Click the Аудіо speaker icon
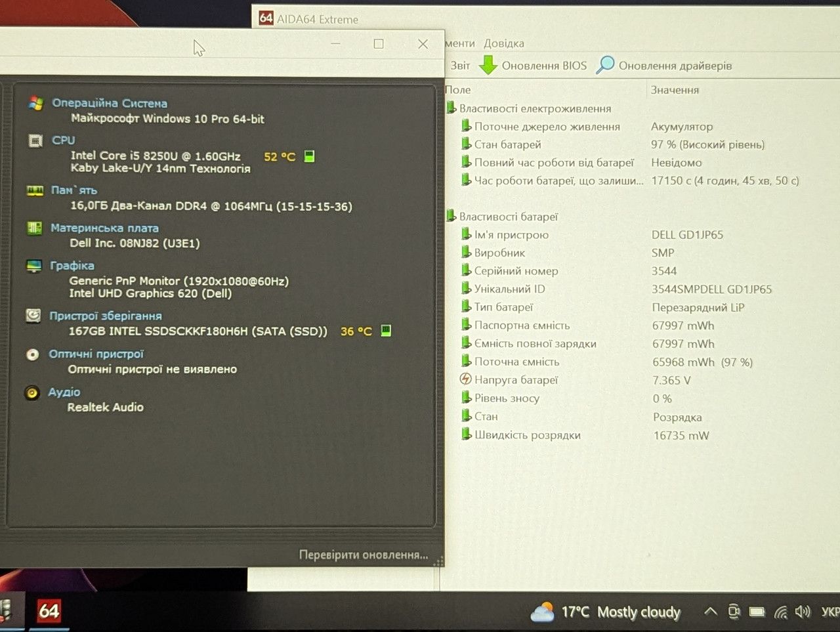 31,392
